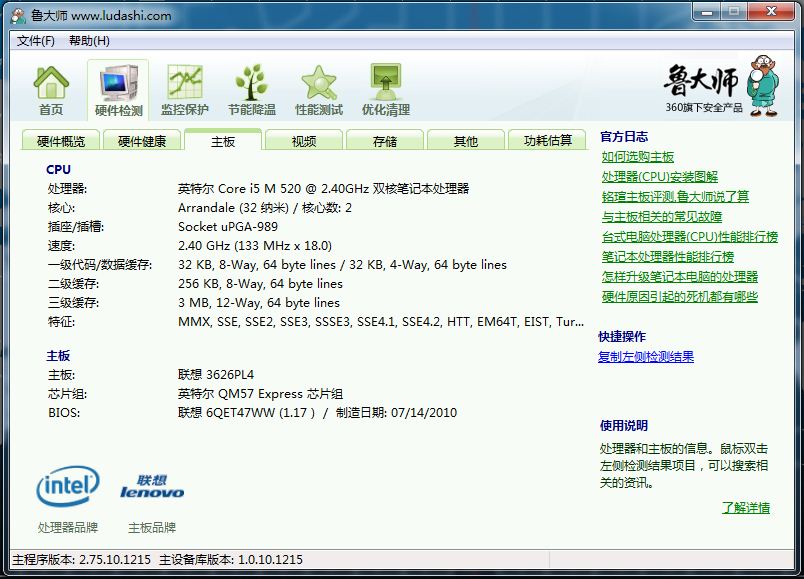
Task: Select the BIOS value 联想 6QET47WW
Action: 317,413
